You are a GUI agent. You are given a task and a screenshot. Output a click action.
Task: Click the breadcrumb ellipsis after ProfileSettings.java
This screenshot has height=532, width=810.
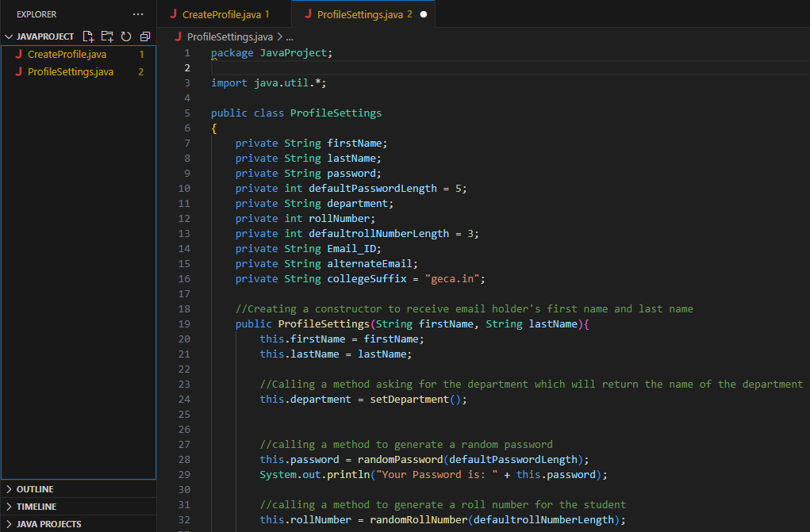pos(290,36)
